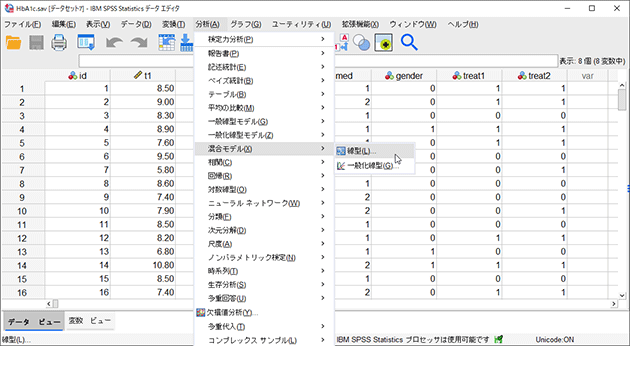
Task: Switch to the 変数 ビュー tab
Action: (89, 321)
